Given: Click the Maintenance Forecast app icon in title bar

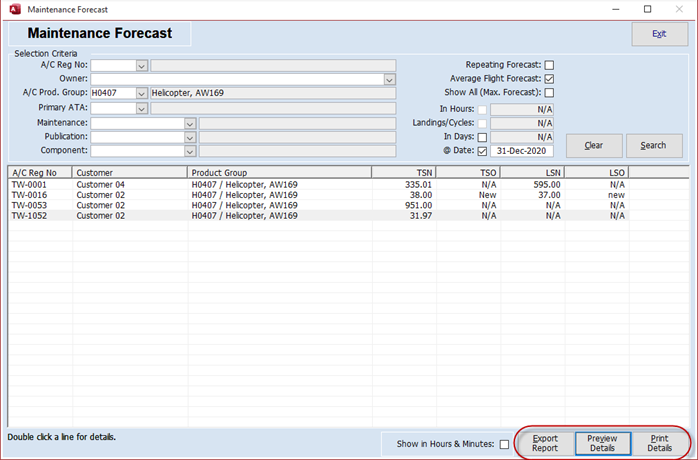Looking at the screenshot, I should tap(12, 9).
